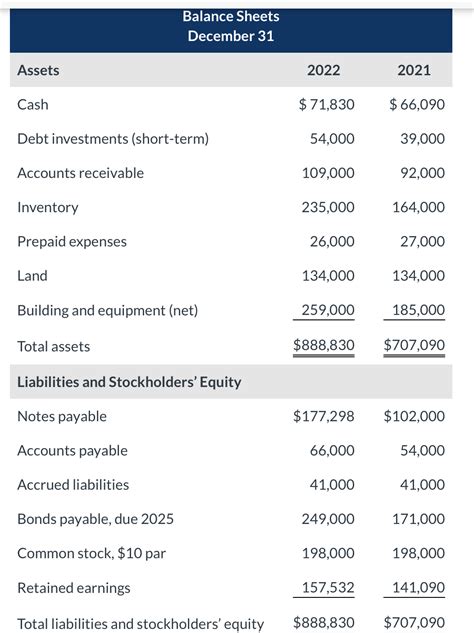
Task: Click Bonds payable, due 2025 label
Action: 95,519
